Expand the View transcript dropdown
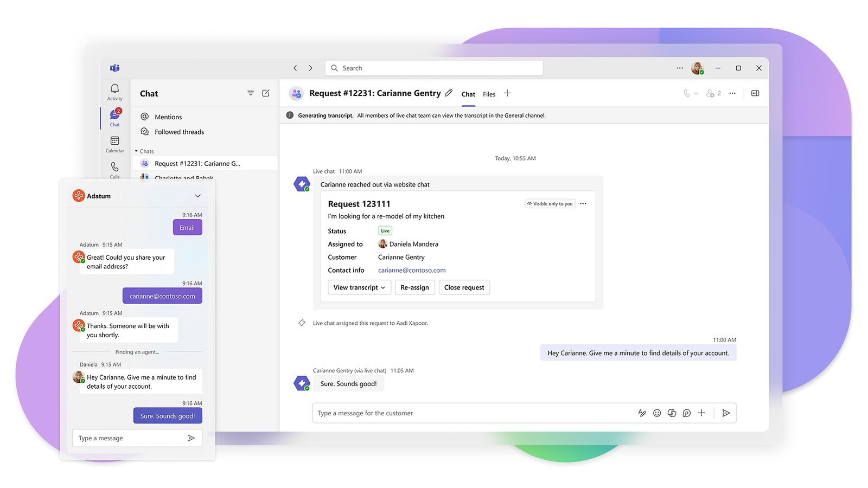This screenshot has width=868, height=488. 360,287
